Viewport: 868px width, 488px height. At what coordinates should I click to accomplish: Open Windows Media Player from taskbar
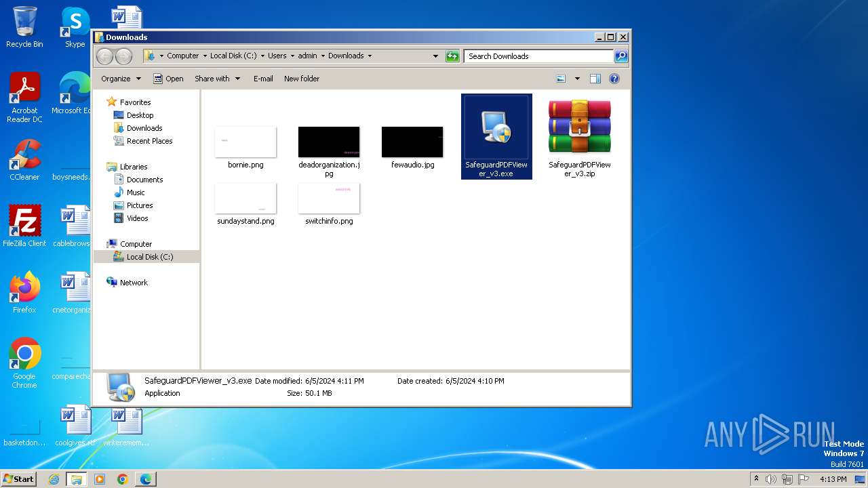coord(100,479)
